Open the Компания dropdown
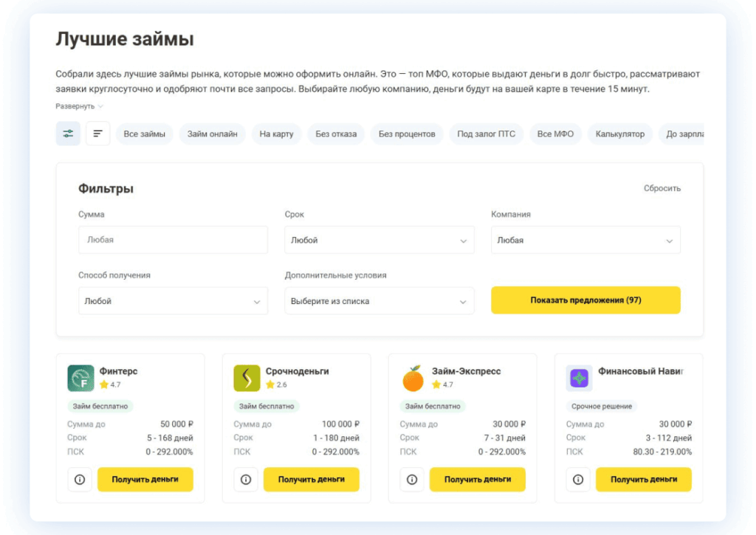Viewport: 756px width, 535px height. (585, 240)
